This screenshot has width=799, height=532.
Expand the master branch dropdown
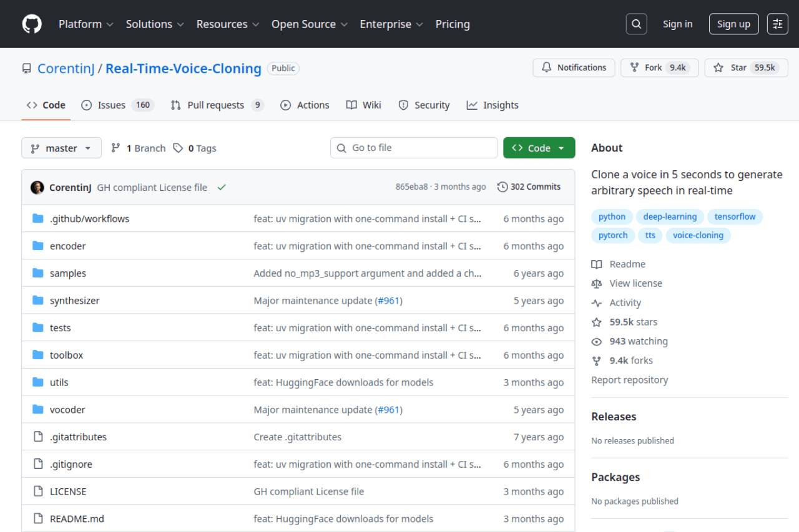click(61, 148)
